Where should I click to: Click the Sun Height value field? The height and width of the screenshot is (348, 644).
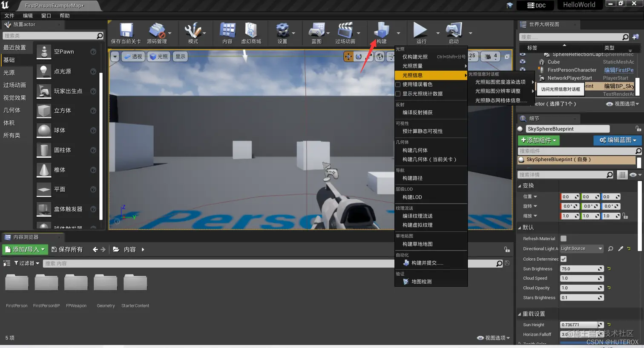(582, 325)
